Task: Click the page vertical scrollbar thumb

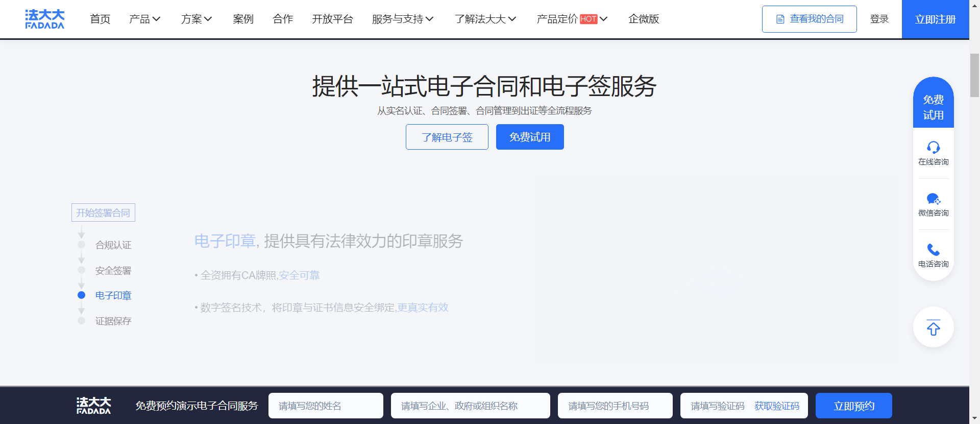Action: coord(974,75)
